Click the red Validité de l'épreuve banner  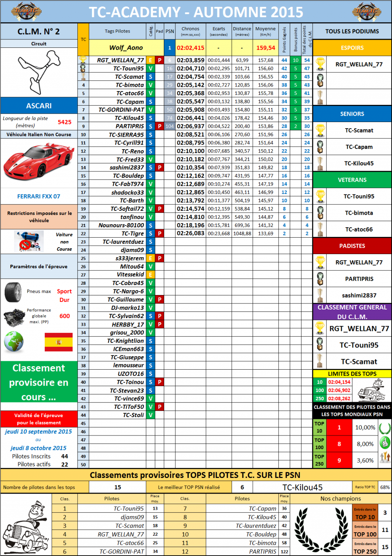(39, 419)
